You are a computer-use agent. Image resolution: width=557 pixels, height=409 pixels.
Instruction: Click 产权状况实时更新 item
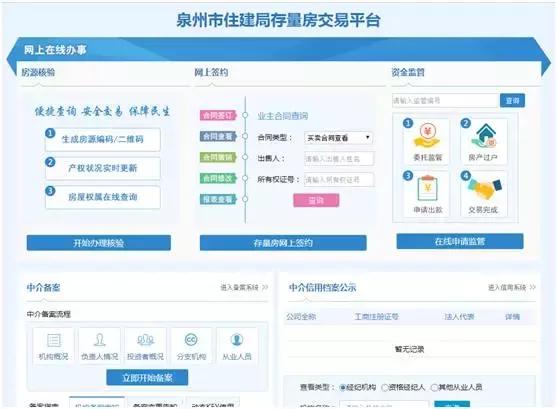[x=103, y=168]
